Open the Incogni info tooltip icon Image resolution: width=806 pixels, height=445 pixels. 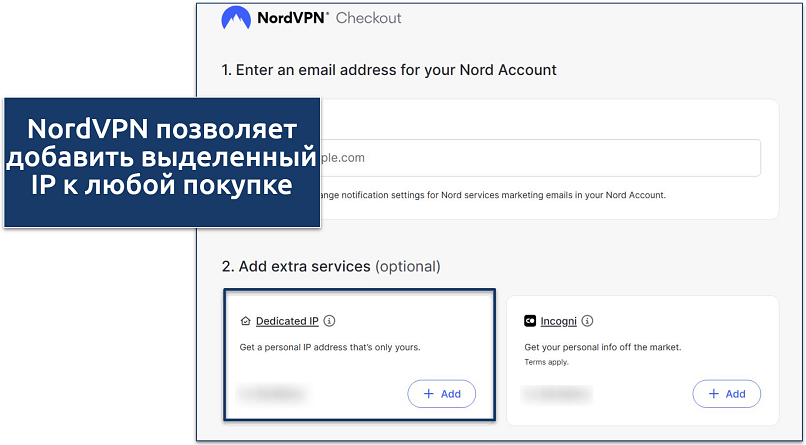click(587, 322)
